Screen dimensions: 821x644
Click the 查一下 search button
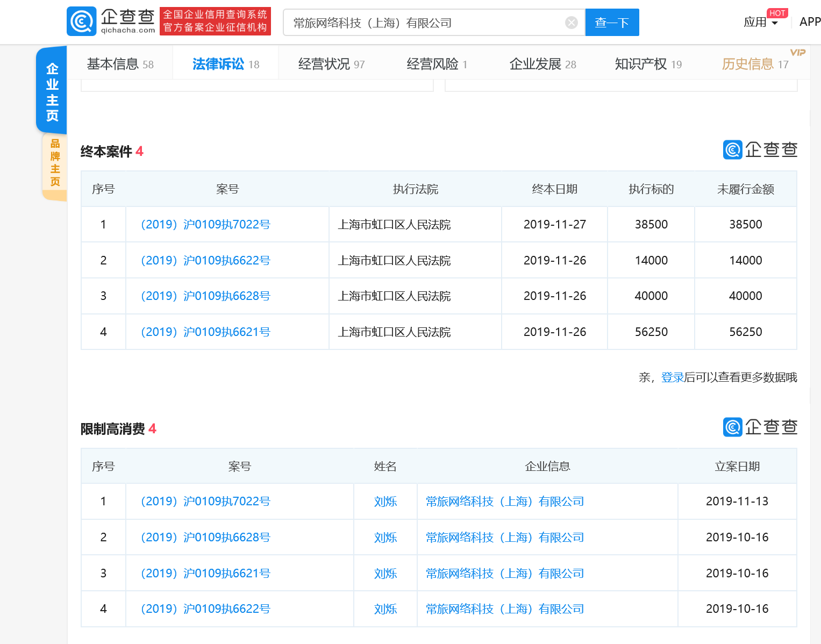coord(612,23)
